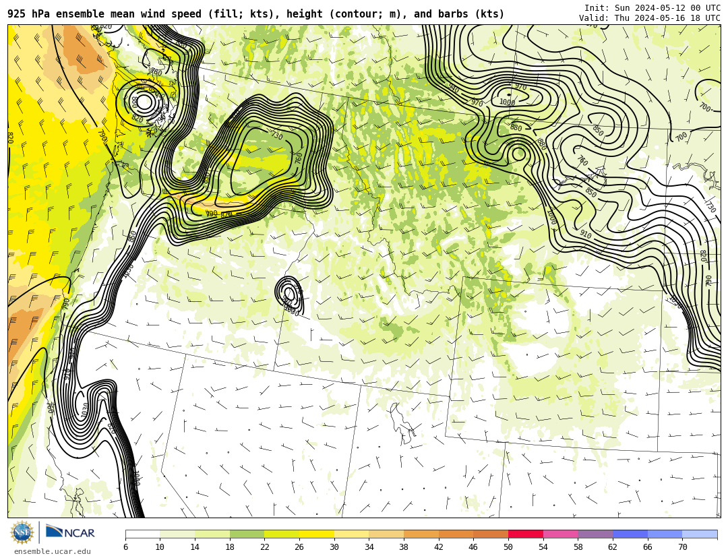Select the blue 62–66 kts colorbar segment
Image resolution: width=728 pixels, height=560 pixels.
coord(630,534)
